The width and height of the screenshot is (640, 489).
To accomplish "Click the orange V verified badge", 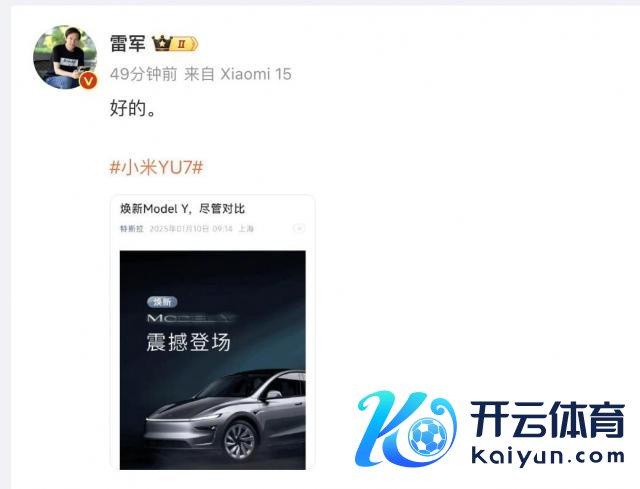I will (x=88, y=81).
